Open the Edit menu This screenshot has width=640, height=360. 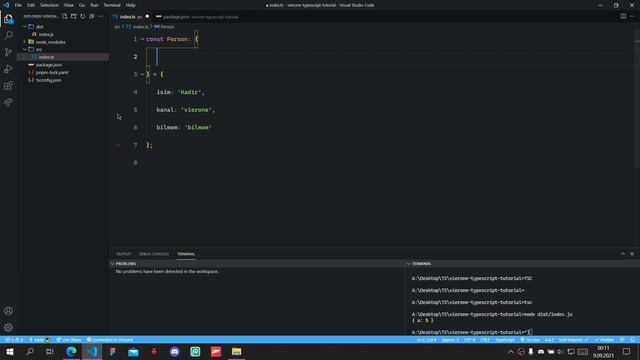point(31,5)
